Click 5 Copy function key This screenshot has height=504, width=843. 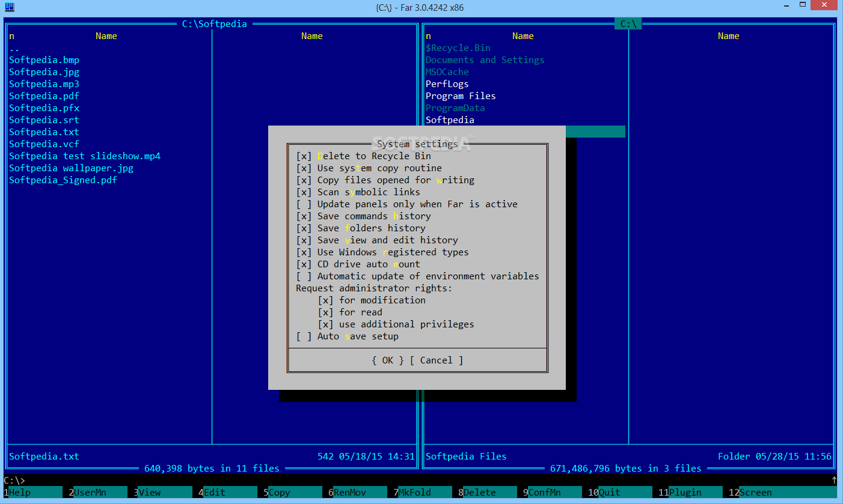[x=293, y=493]
